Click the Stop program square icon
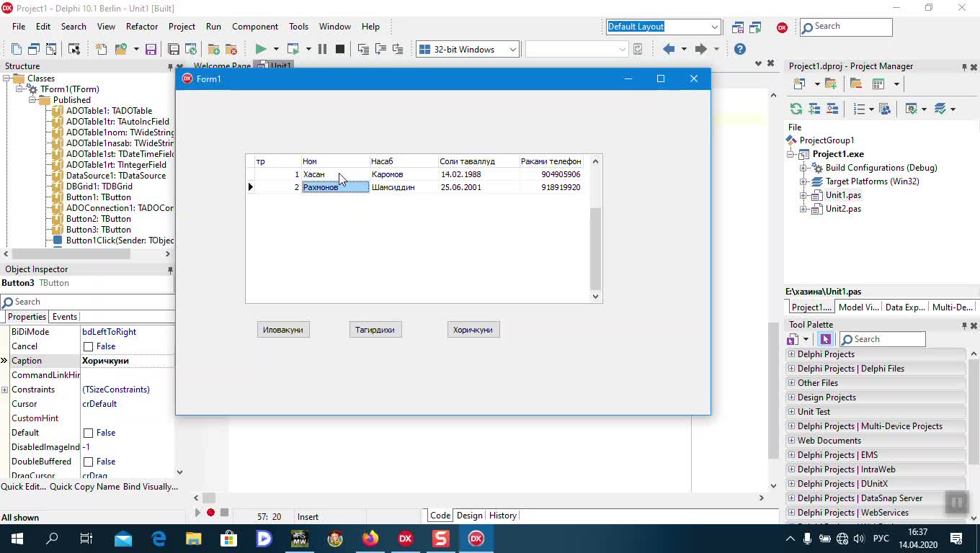The image size is (980, 553). click(340, 49)
